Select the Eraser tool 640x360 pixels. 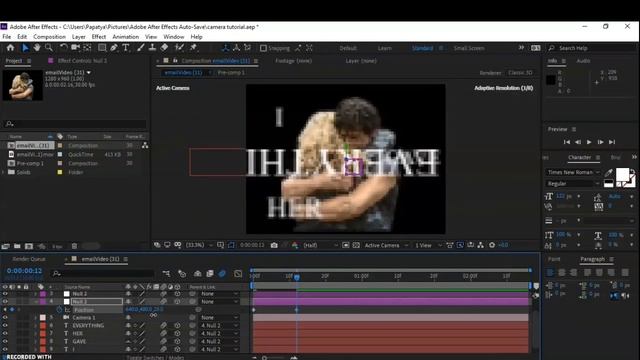coord(164,48)
